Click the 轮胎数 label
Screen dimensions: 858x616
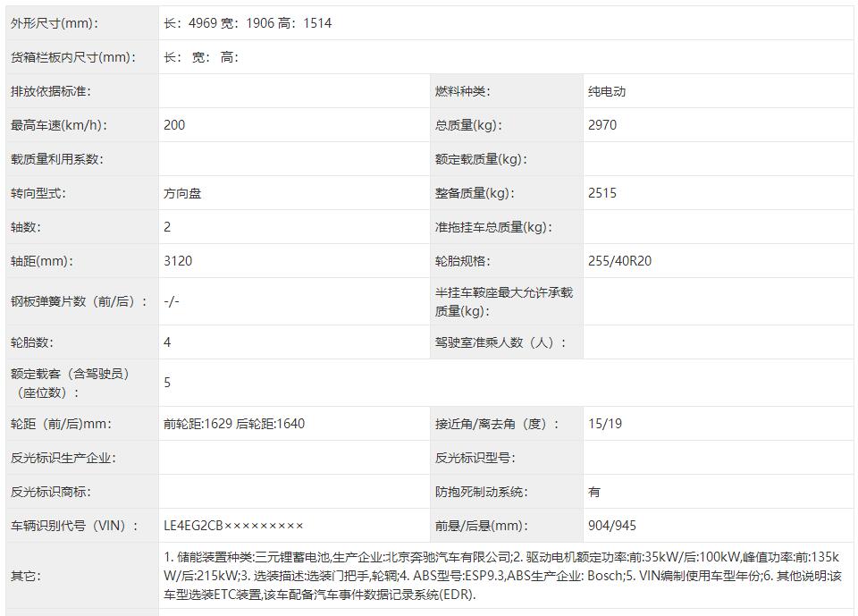(32, 342)
